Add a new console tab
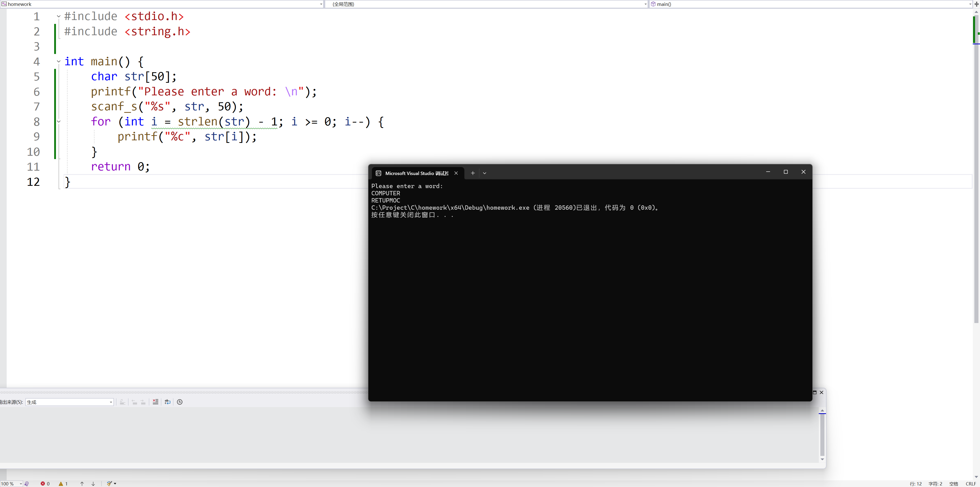980x487 pixels. coord(473,173)
